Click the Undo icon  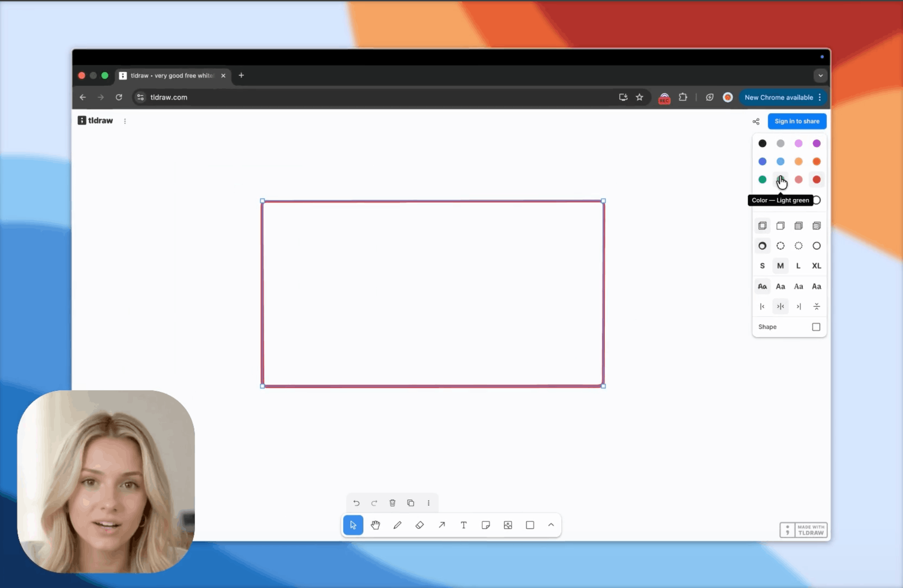pyautogui.click(x=356, y=503)
